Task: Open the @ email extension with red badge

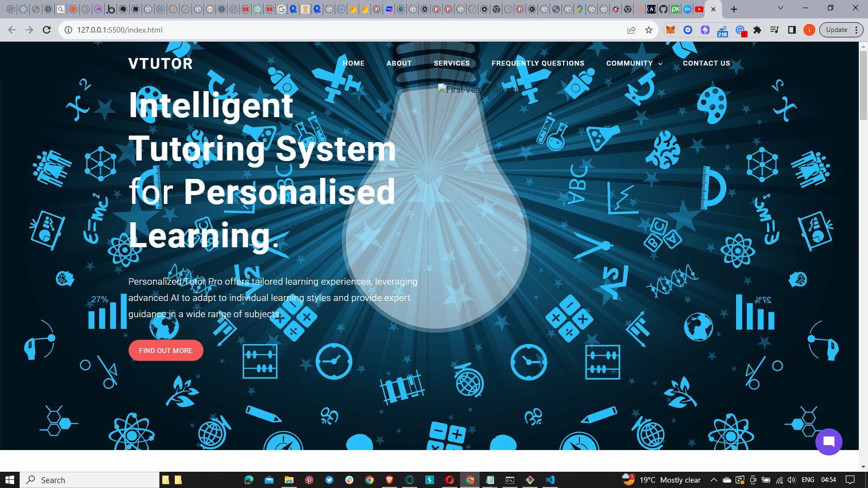Action: point(741,31)
